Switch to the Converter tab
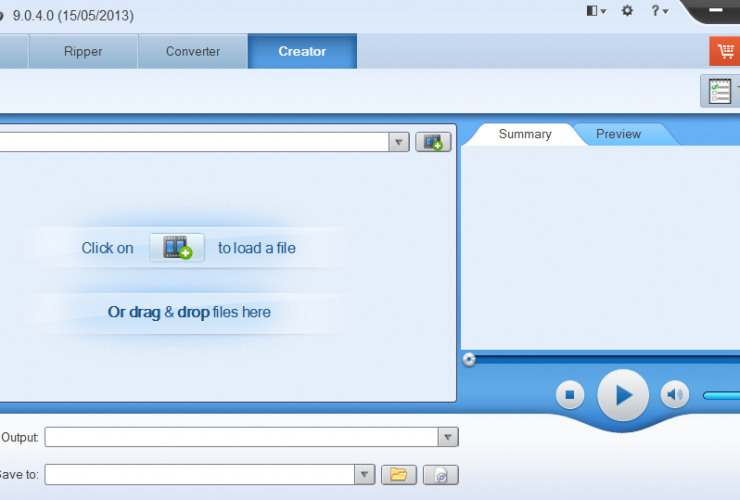This screenshot has width=740, height=500. point(193,51)
